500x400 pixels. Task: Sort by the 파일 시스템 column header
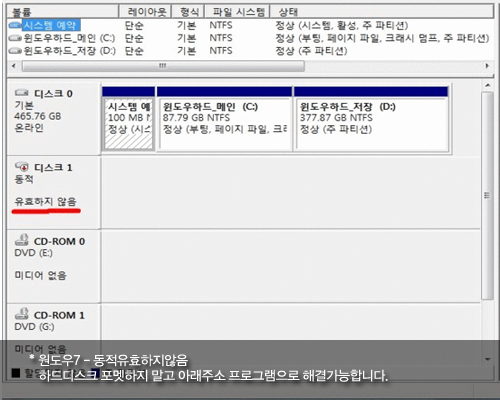[x=237, y=12]
